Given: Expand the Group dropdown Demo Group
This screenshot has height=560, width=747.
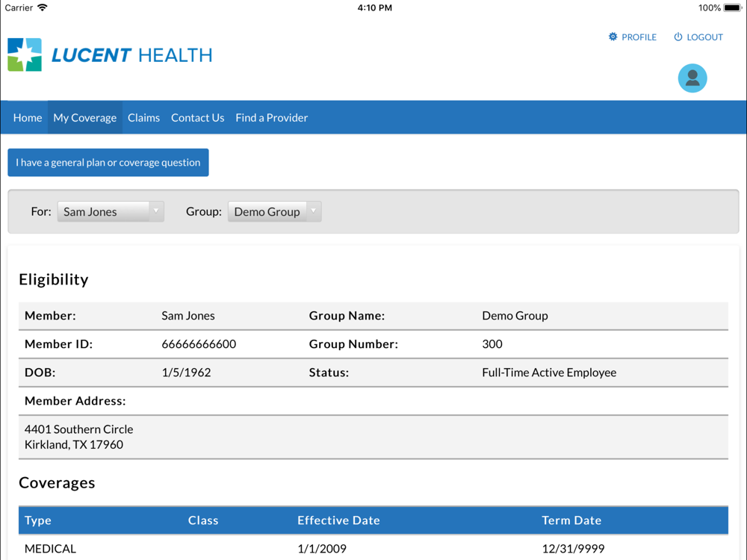Looking at the screenshot, I should pos(274,211).
